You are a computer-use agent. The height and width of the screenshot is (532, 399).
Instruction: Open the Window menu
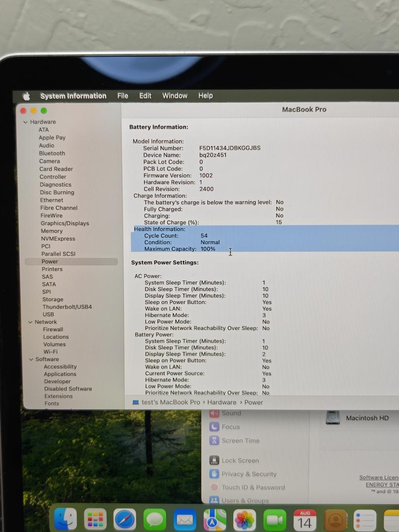[x=175, y=96]
